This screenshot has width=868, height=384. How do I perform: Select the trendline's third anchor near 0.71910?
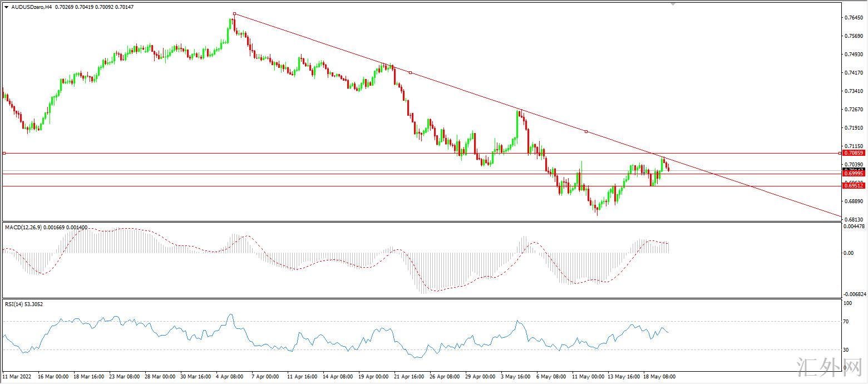586,131
